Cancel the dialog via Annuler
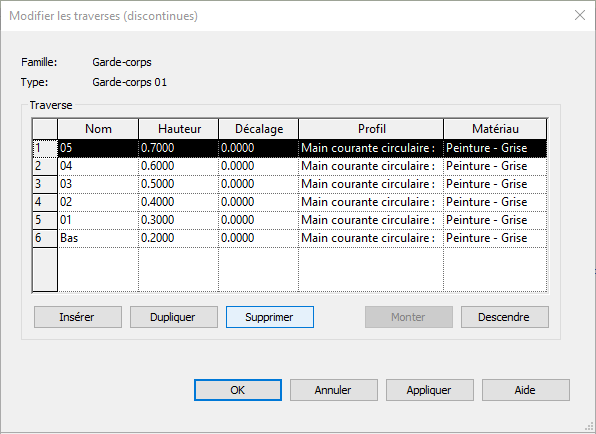 (334, 390)
